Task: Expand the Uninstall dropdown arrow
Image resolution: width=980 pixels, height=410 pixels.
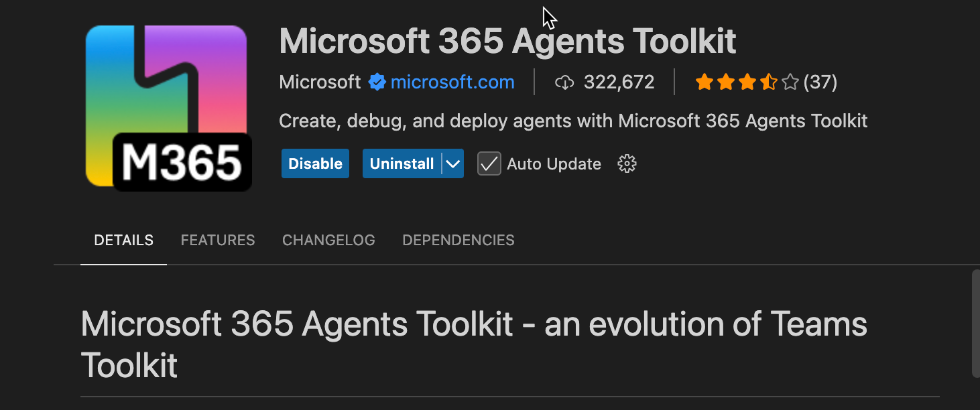Action: (453, 164)
